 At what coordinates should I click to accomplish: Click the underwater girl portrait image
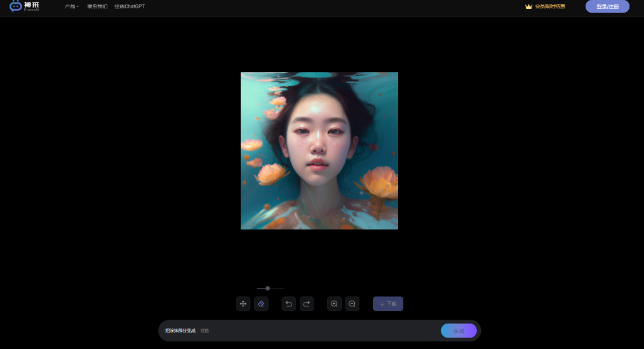(x=319, y=151)
